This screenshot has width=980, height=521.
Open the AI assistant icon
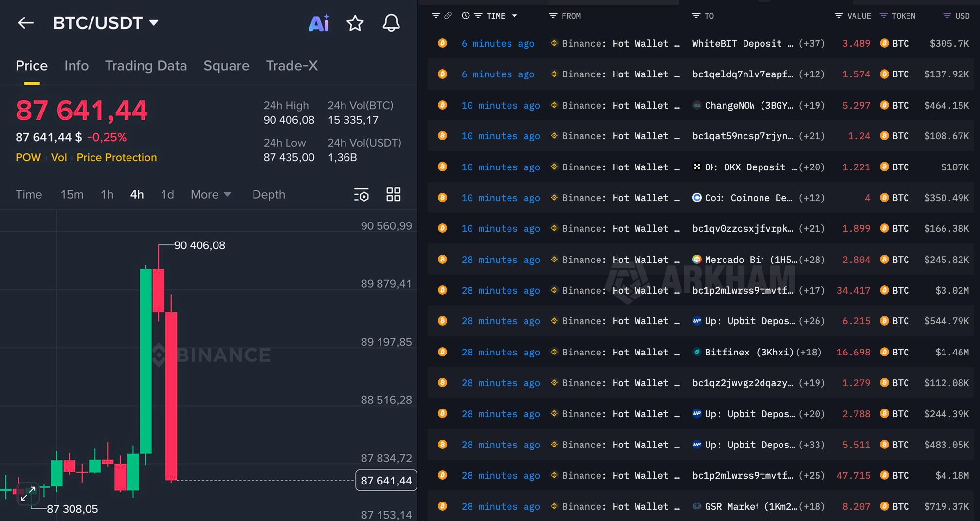click(319, 23)
